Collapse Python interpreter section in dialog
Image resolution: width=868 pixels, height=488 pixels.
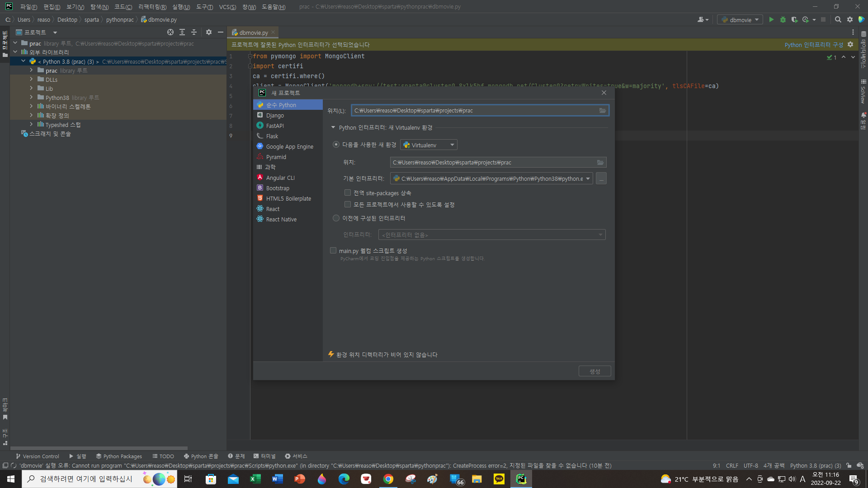coord(333,127)
